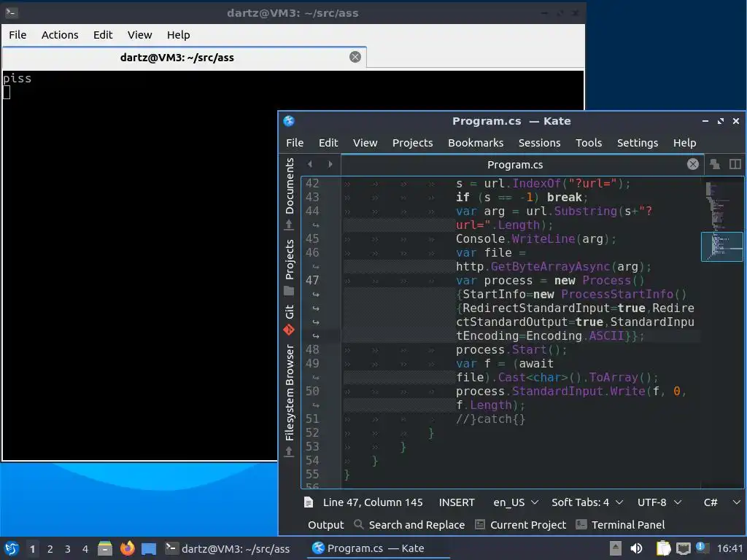Open the file manager from taskbar
Viewport: 747px width, 560px height.
tap(105, 548)
